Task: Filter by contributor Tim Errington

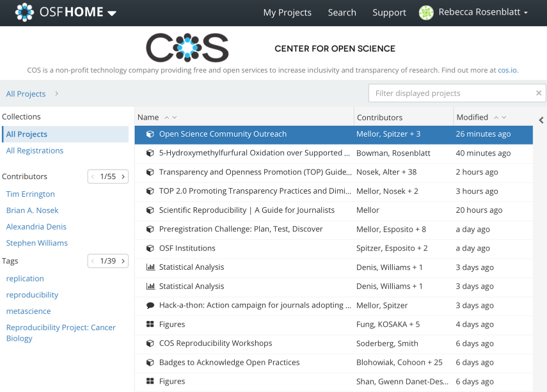Action: pos(30,194)
